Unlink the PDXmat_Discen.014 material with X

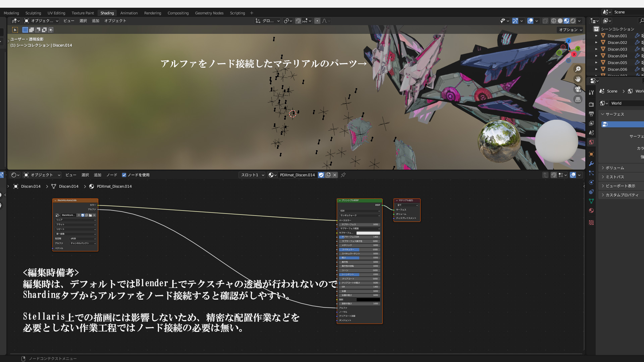click(335, 175)
